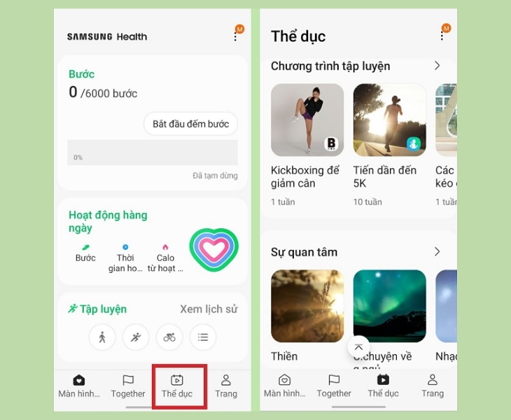Image resolution: width=511 pixels, height=420 pixels.
Task: Expand the Sự quan tâm section chevron
Action: click(437, 251)
